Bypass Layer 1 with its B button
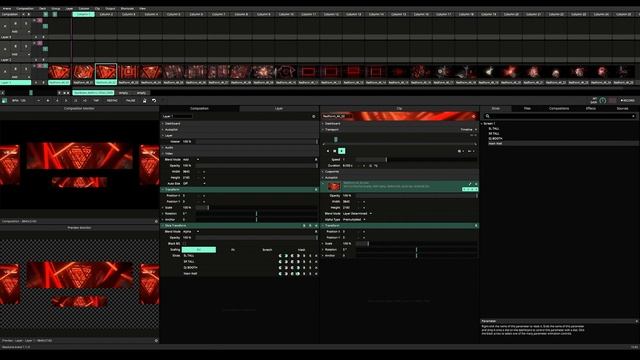Screen dimensions: 640x360 tap(15, 69)
